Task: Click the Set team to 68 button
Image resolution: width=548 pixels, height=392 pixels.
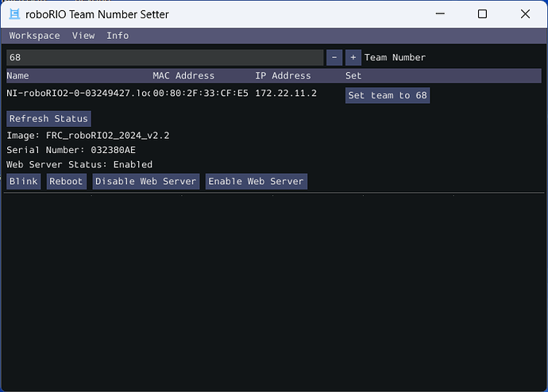Action: (388, 95)
